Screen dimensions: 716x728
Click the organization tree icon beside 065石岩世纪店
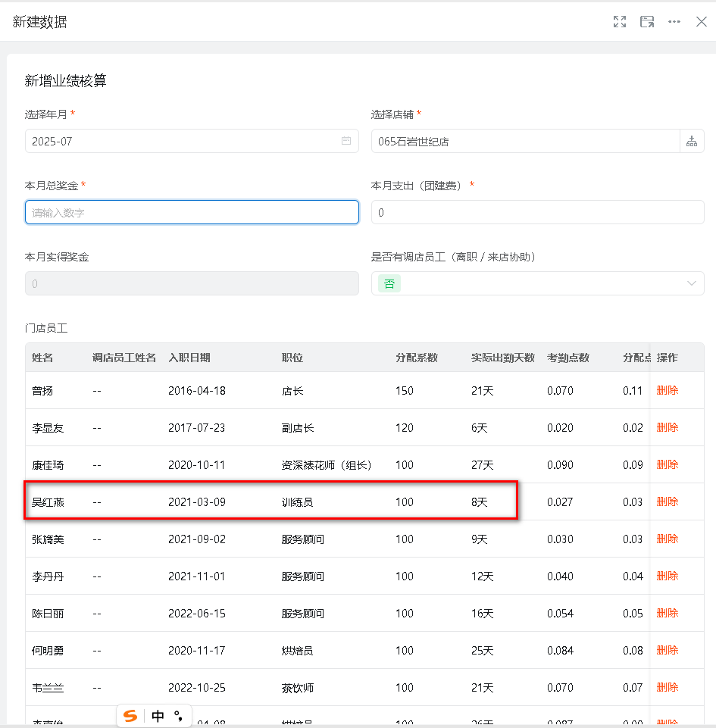tap(692, 141)
